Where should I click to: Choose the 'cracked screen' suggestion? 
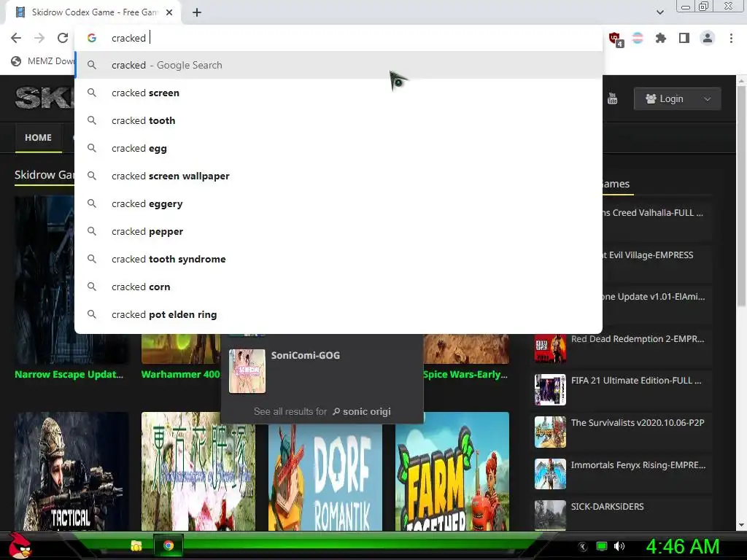pyautogui.click(x=338, y=93)
